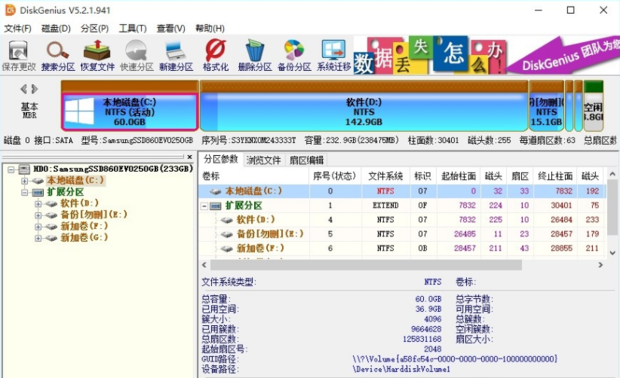
Task: Select 软件(D:) label in left tree
Action: point(79,204)
